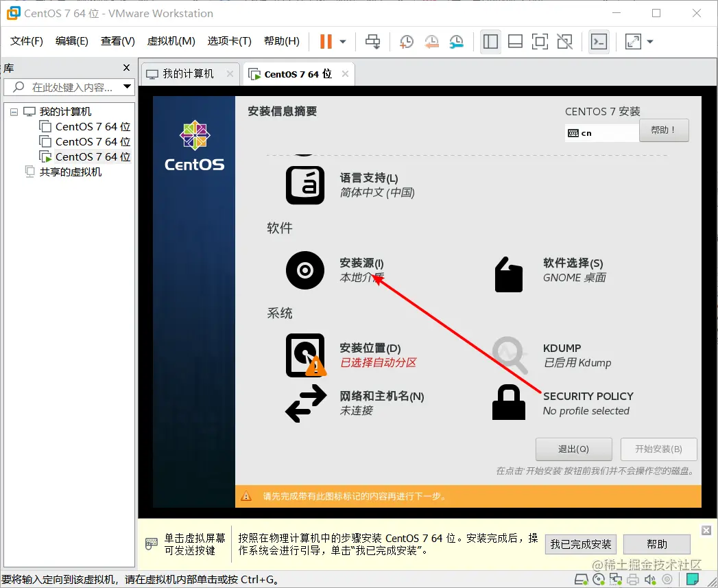Click the CD/DVD drive status icon

point(599,580)
